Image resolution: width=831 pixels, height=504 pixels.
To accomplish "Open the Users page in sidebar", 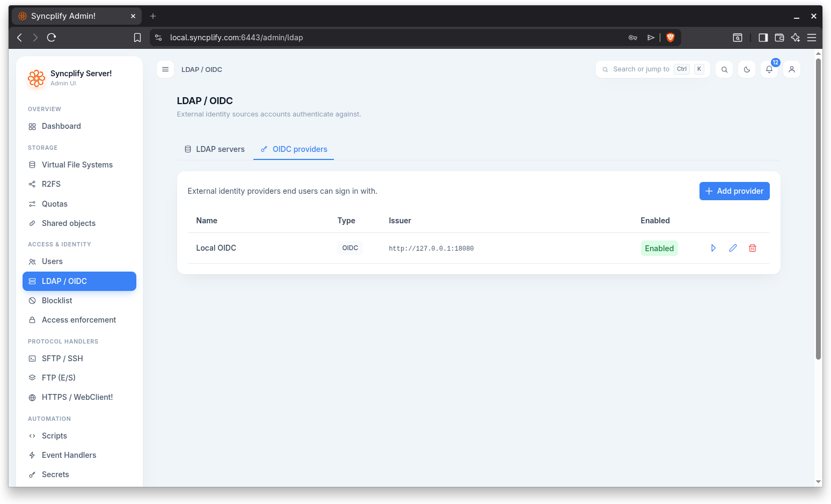I will (79, 261).
